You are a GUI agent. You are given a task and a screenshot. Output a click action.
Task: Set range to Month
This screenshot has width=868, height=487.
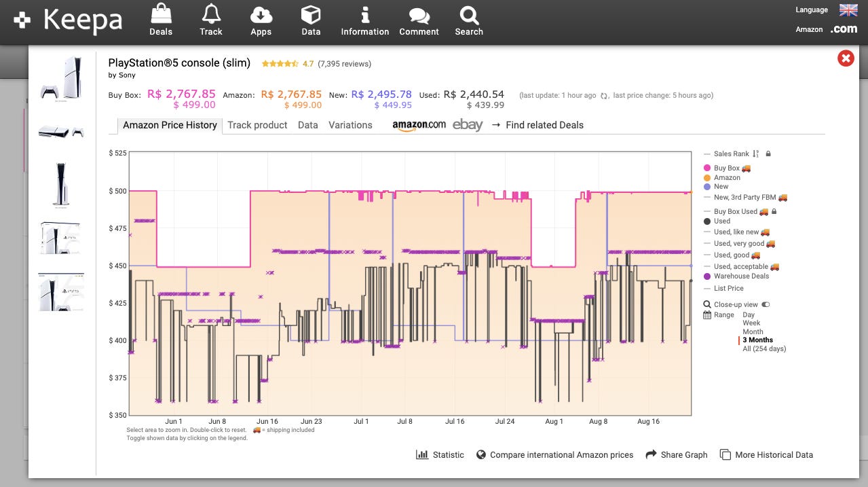pos(753,332)
